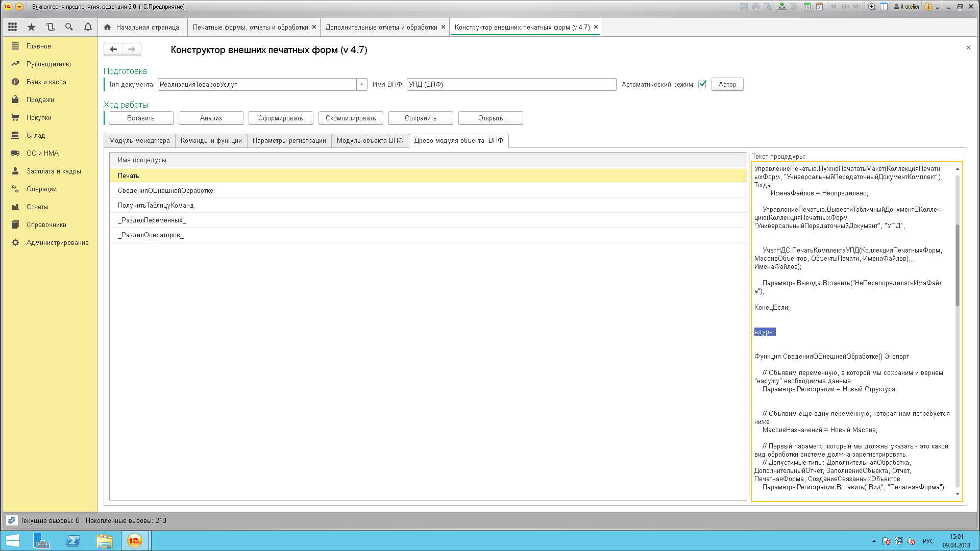
Task: Click the back navigation arrow
Action: [x=113, y=49]
